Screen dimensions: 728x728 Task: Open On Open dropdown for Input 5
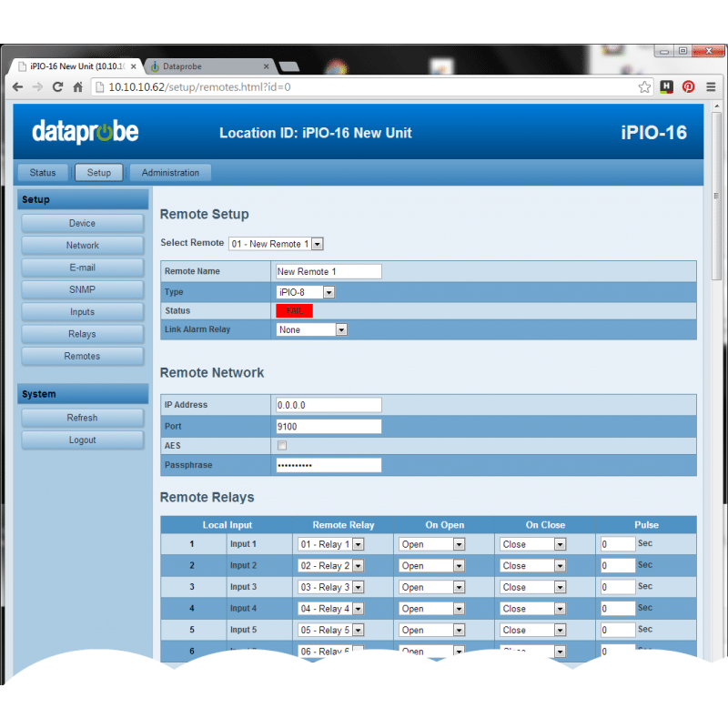(x=431, y=630)
